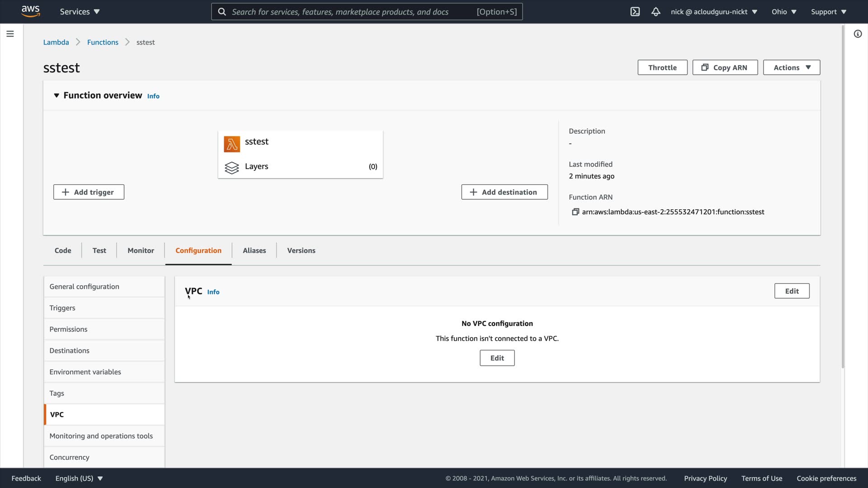Click the Add trigger button
868x488 pixels.
point(89,192)
